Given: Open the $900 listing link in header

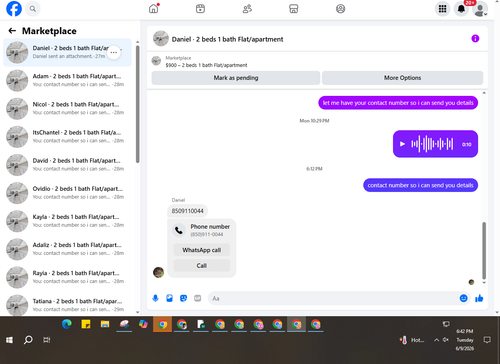Looking at the screenshot, I should [206, 65].
